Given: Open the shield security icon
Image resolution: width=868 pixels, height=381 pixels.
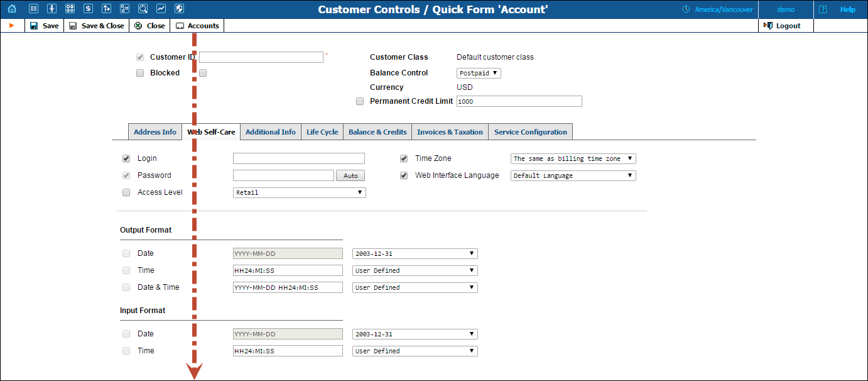Looking at the screenshot, I should click(180, 9).
